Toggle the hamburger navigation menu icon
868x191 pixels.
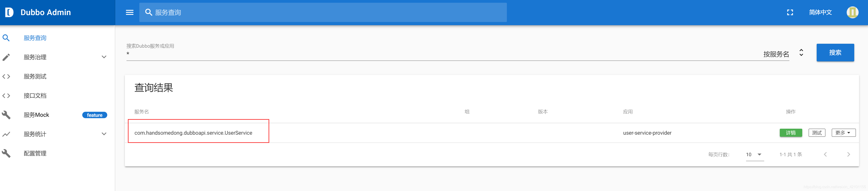[x=130, y=12]
